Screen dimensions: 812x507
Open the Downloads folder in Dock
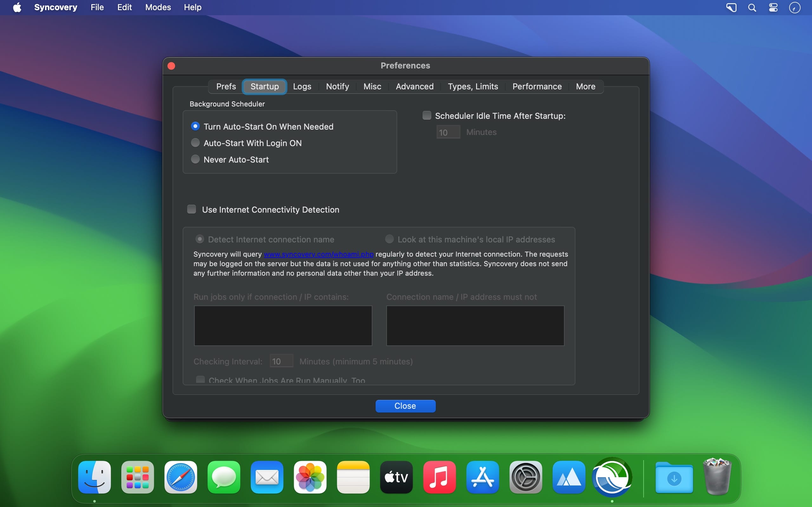[x=674, y=477]
